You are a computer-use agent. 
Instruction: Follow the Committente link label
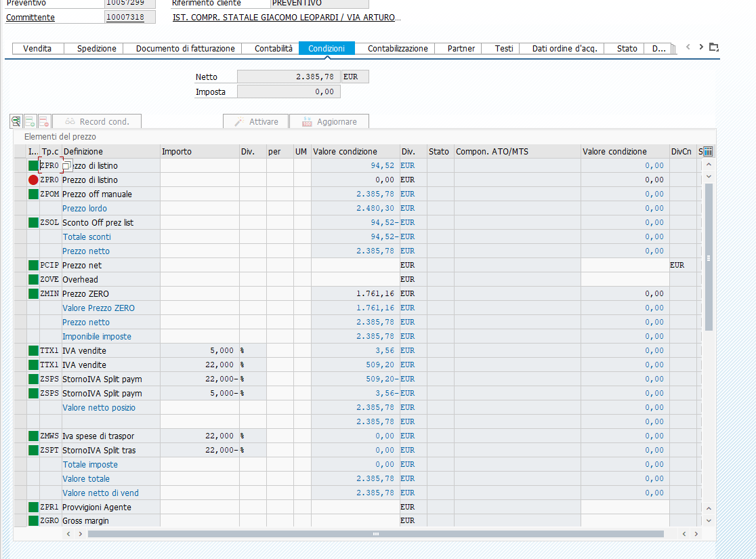pos(30,18)
